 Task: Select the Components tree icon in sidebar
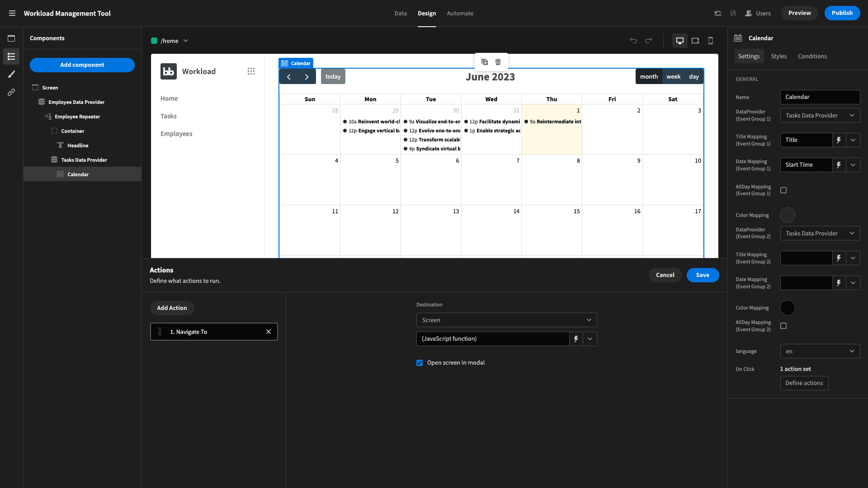tap(11, 56)
